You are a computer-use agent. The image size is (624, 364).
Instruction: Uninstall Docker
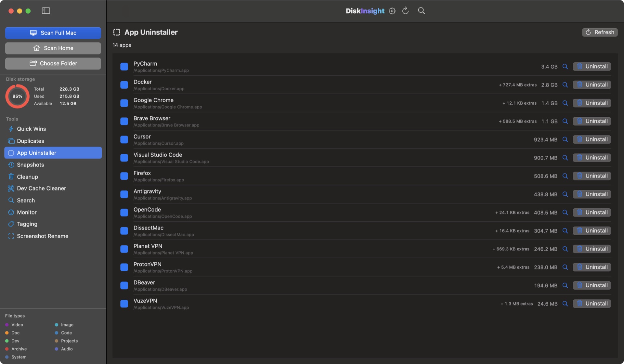tap(592, 84)
